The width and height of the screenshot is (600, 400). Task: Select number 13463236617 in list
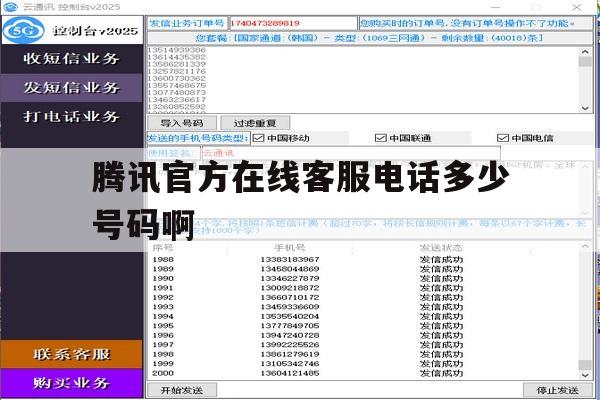[177, 100]
